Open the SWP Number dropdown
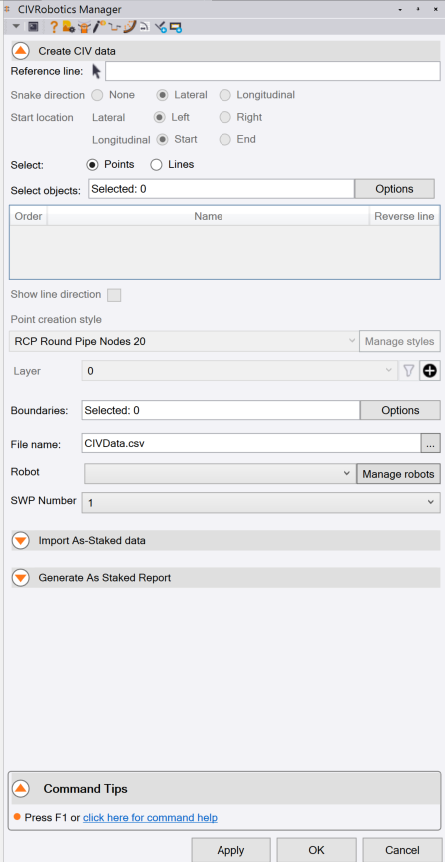445x862 pixels. (261, 502)
